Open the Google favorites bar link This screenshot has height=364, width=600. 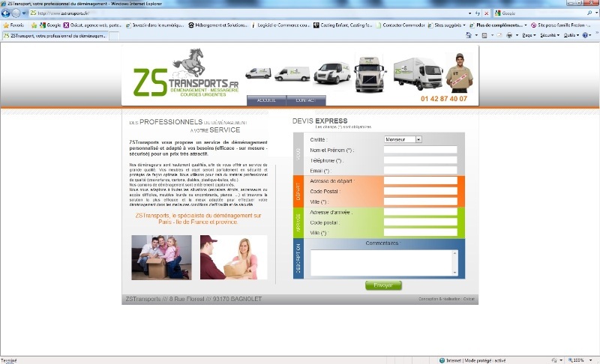pos(50,25)
